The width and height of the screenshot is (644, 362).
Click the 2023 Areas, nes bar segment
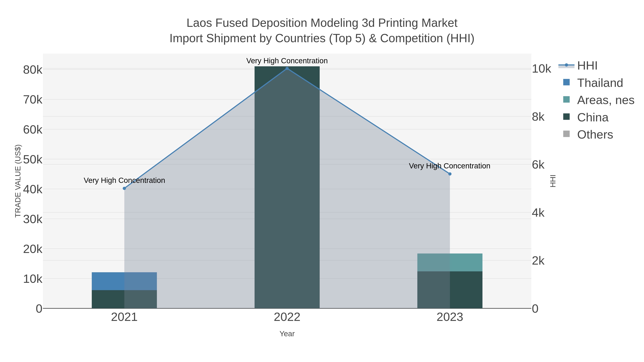(450, 262)
